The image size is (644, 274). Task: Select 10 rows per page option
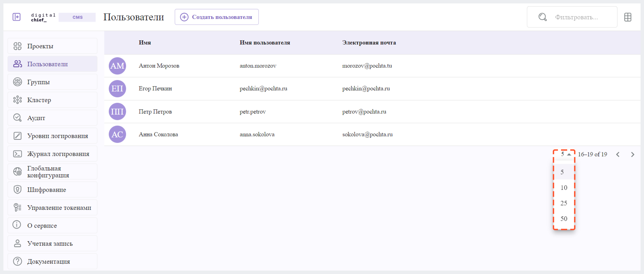coord(564,188)
